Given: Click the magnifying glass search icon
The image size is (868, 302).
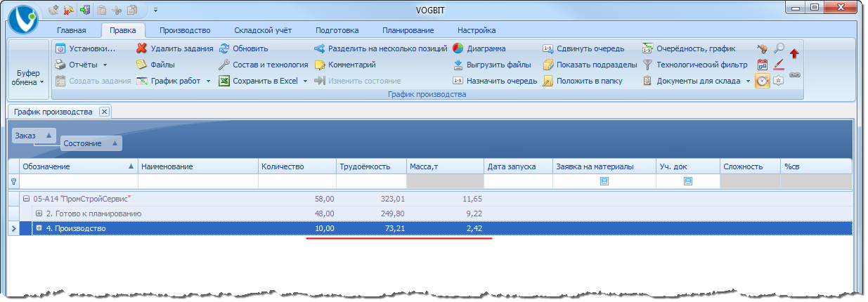Looking at the screenshot, I should tap(779, 49).
